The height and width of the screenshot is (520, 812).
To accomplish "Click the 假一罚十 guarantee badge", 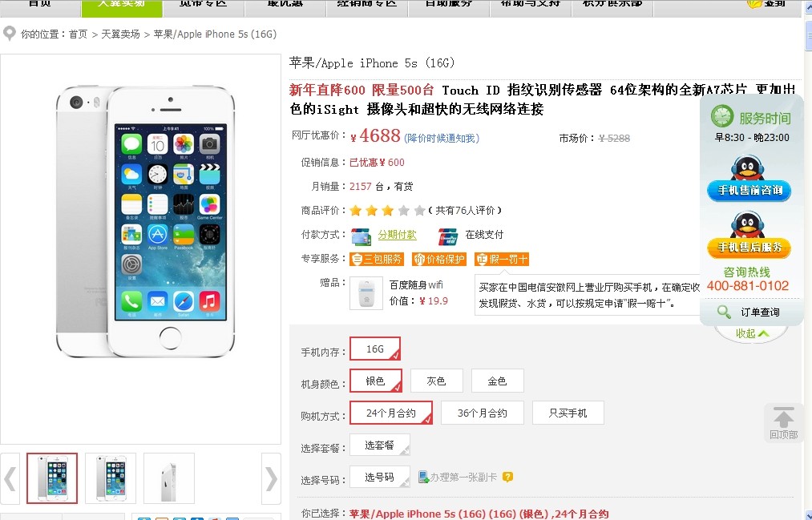I will 502,260.
